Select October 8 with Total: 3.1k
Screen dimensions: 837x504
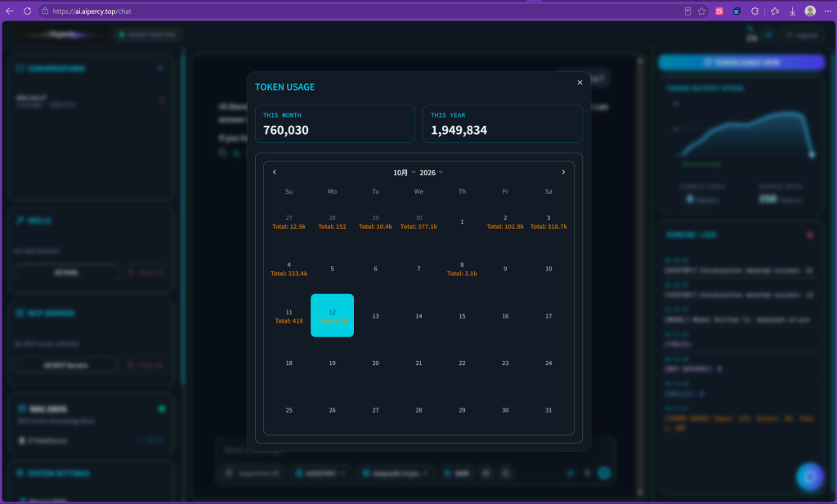(x=462, y=269)
